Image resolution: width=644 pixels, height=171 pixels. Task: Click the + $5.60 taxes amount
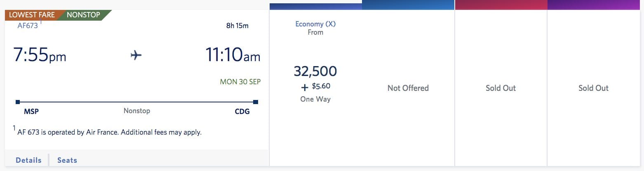click(x=315, y=87)
